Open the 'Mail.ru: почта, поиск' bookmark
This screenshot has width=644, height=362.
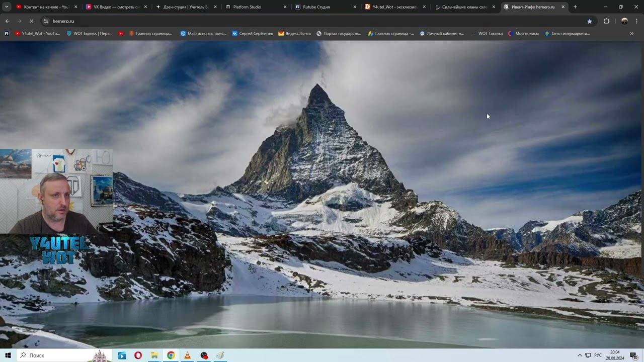(x=204, y=34)
